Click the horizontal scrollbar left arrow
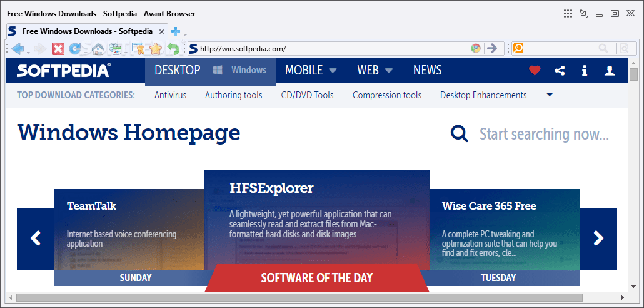The image size is (644, 308). [11, 297]
